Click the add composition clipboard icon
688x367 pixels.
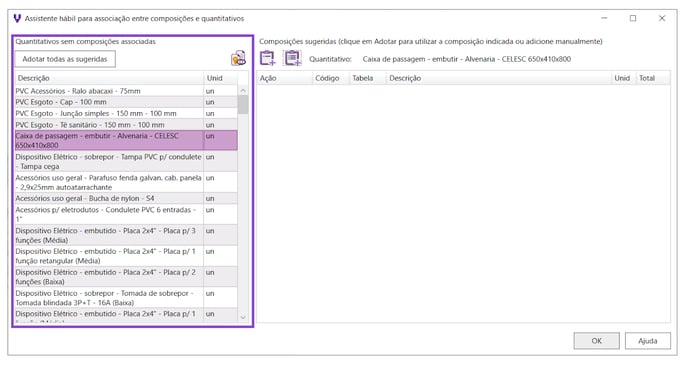click(267, 58)
